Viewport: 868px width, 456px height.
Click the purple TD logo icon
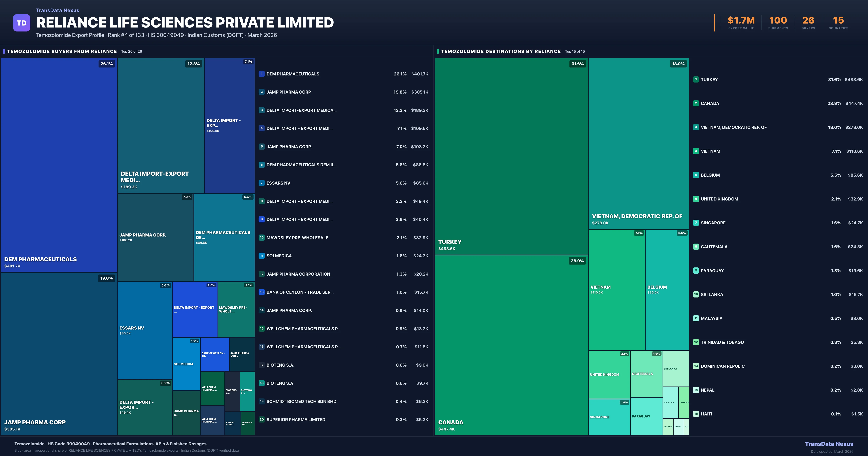point(22,23)
